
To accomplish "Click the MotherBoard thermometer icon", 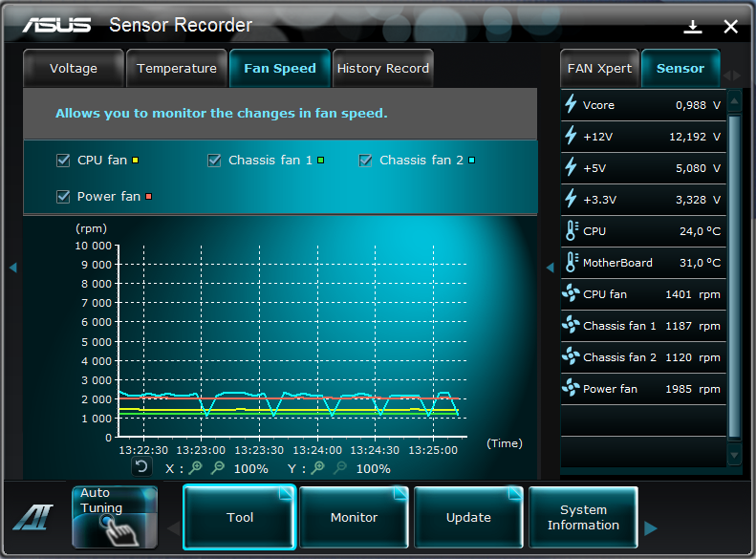I will (x=572, y=262).
